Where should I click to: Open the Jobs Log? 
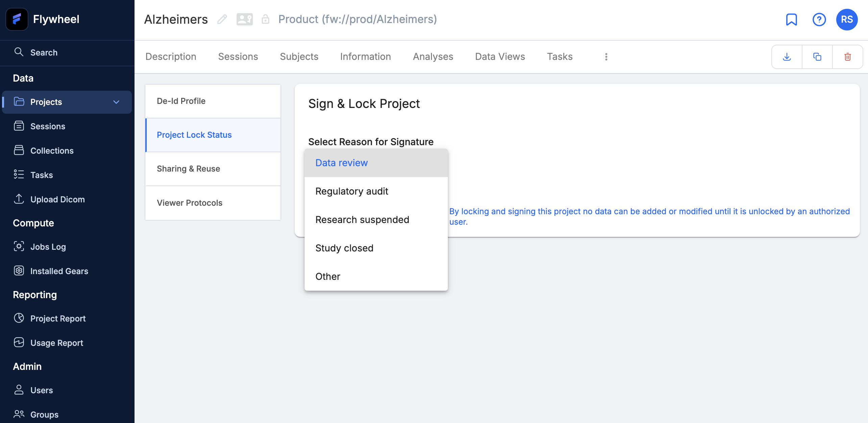point(67,247)
